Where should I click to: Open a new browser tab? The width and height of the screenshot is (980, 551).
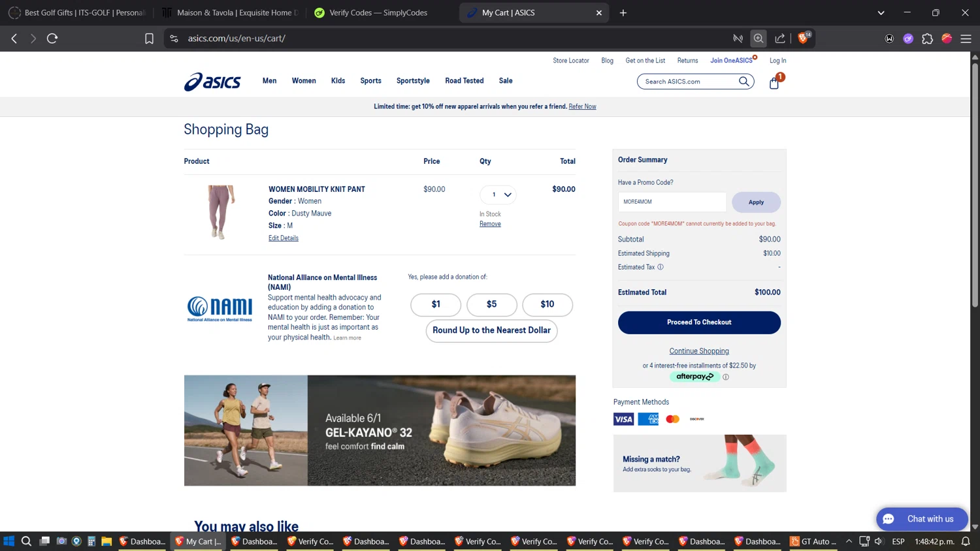point(623,12)
